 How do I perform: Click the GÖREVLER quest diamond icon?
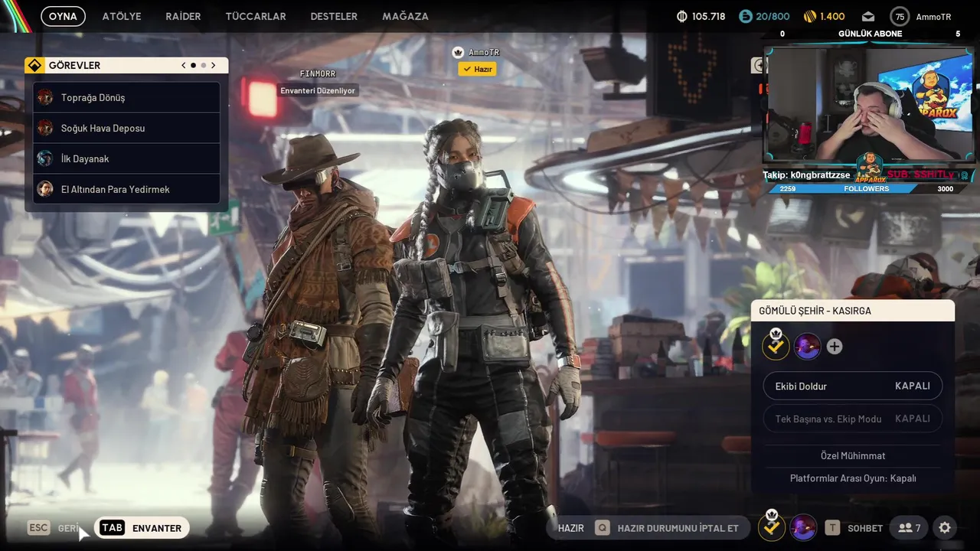[x=34, y=65]
